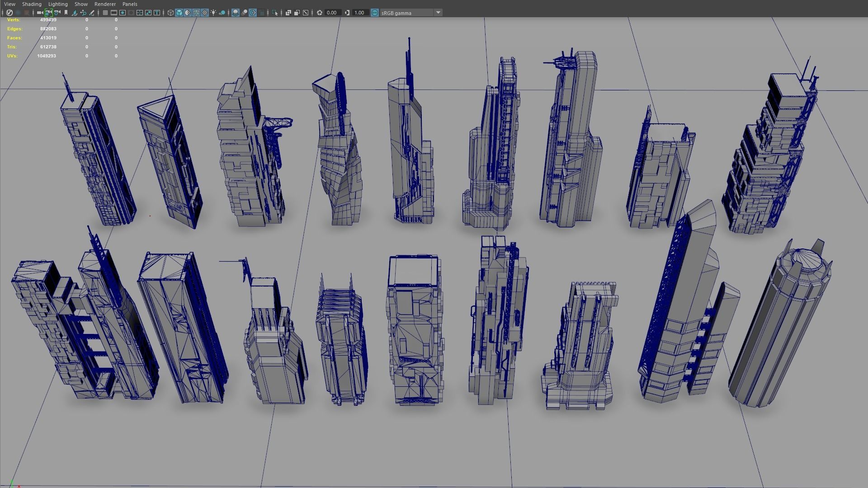Open the Lighting menu
The width and height of the screenshot is (868, 488).
58,4
